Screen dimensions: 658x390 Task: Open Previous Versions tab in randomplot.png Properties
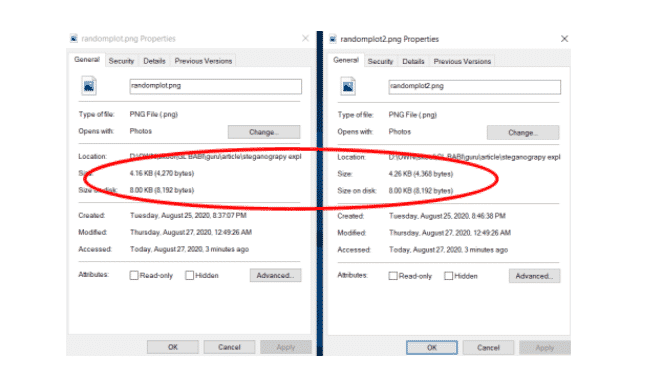(203, 61)
